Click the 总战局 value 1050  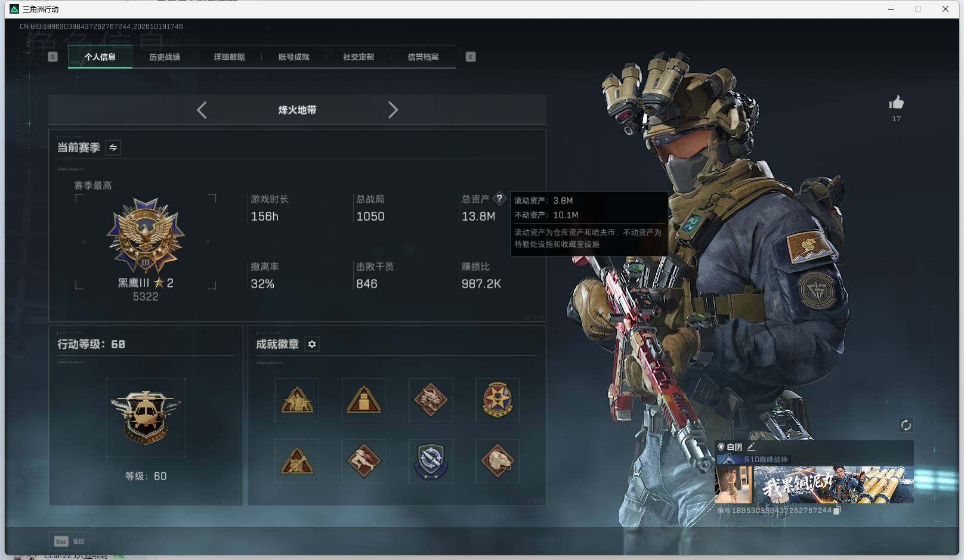[x=370, y=216]
